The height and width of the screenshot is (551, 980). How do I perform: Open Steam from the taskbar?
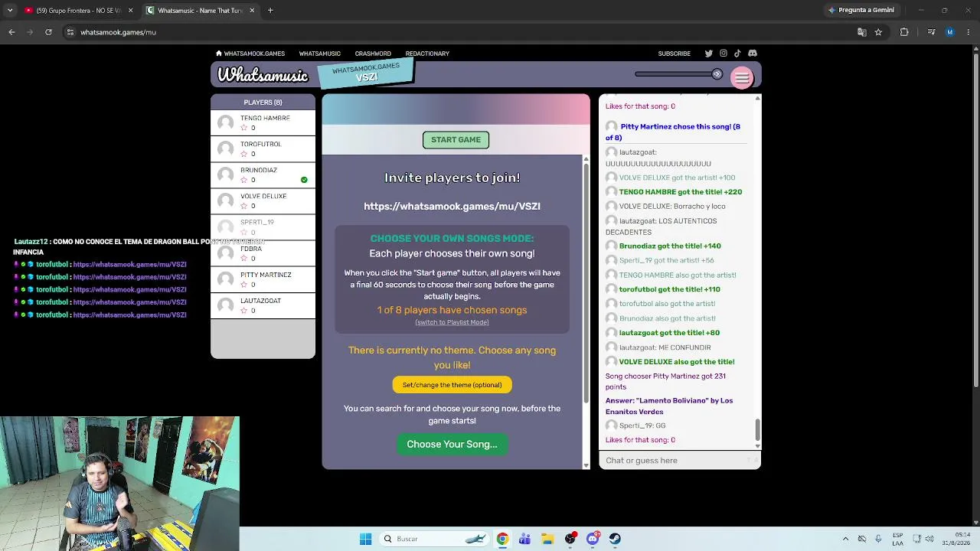coord(615,539)
